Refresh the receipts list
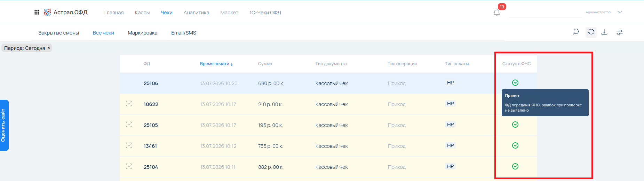Image resolution: width=644 pixels, height=181 pixels. coord(591,32)
